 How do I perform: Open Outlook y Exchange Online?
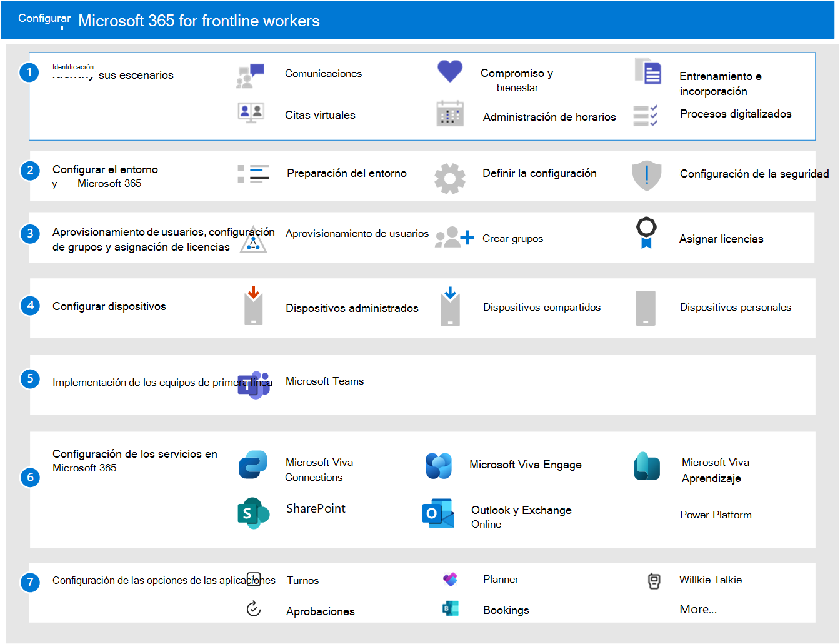coord(521,517)
